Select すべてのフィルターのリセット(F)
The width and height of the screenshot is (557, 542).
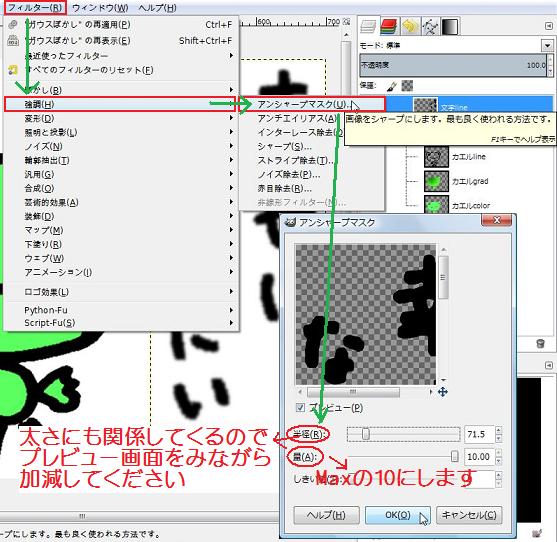(121, 70)
